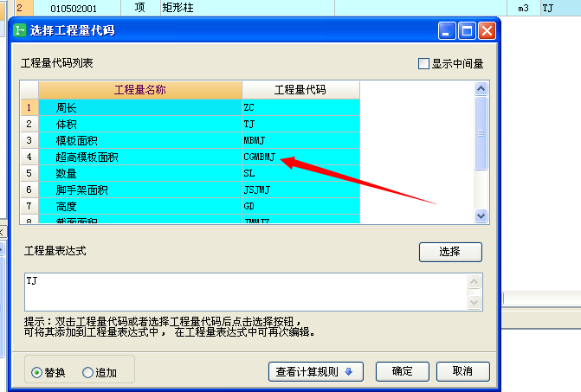The height and width of the screenshot is (392, 581).
Task: Click the code list scrollbar thumb
Action: [481, 133]
